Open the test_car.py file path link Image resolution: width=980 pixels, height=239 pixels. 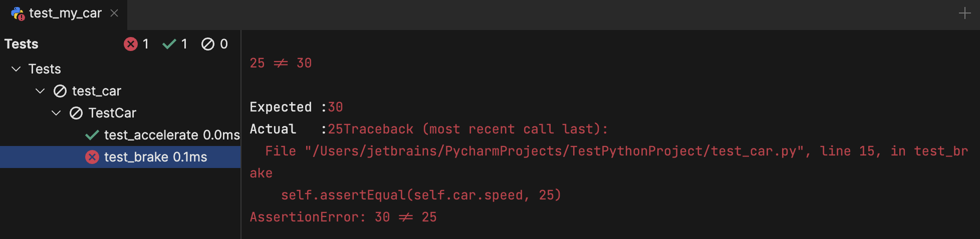555,151
